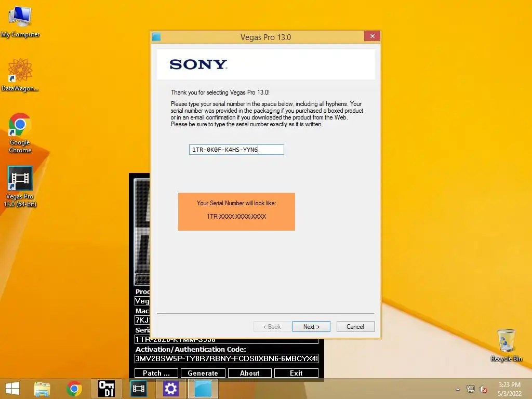The height and width of the screenshot is (399, 532).
Task: Click the sample serial 1TR-XXXX-XXXX-XXXX text
Action: click(236, 217)
